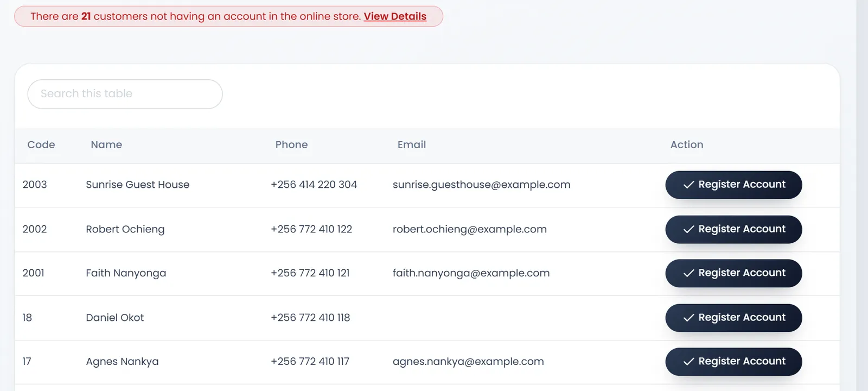This screenshot has height=391, width=868.
Task: Register account for Robert Ochieng
Action: click(733, 229)
